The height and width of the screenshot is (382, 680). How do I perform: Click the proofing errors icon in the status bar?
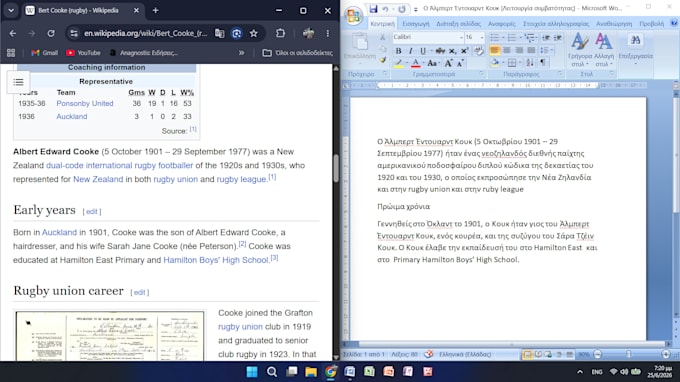coord(428,354)
